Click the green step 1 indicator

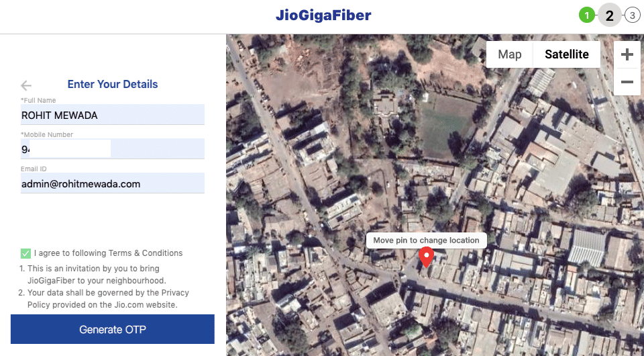click(587, 15)
